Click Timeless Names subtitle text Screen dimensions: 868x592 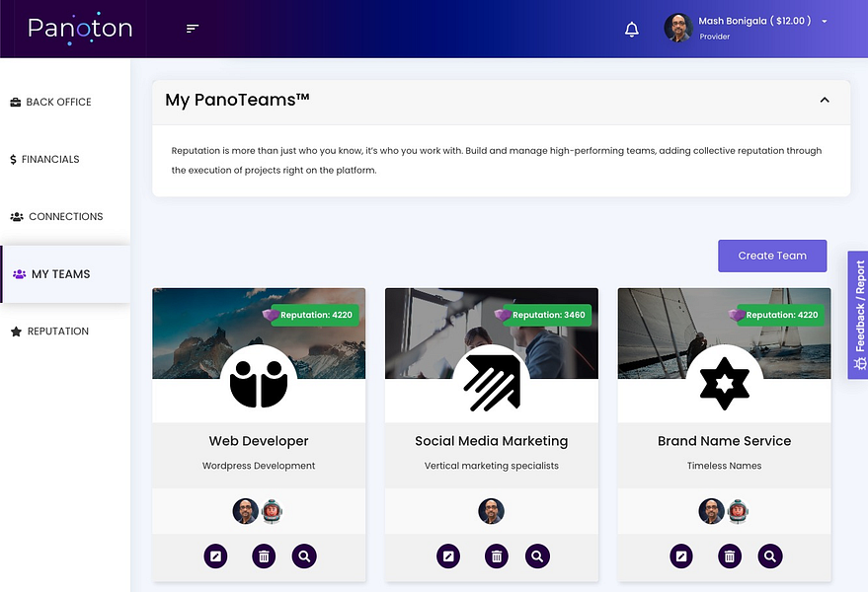click(x=724, y=466)
